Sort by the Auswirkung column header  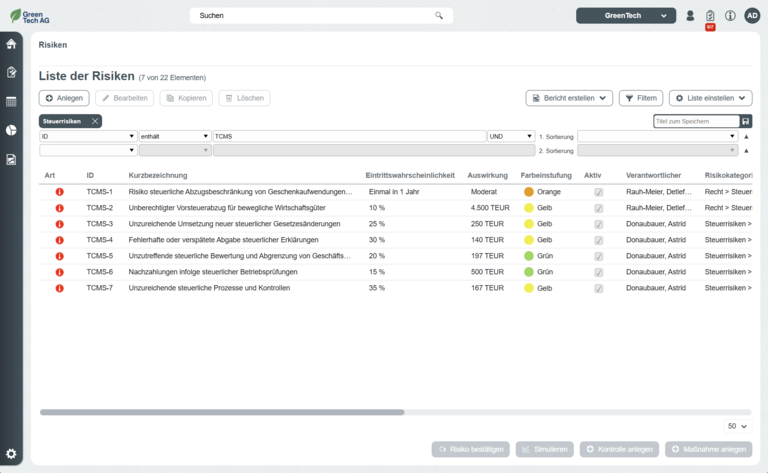pos(487,176)
